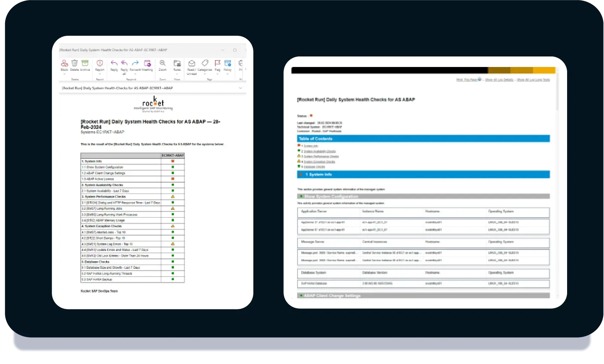Click 'Rocket SAP DevOps Team' signature text
The width and height of the screenshot is (604, 364).
click(x=99, y=291)
